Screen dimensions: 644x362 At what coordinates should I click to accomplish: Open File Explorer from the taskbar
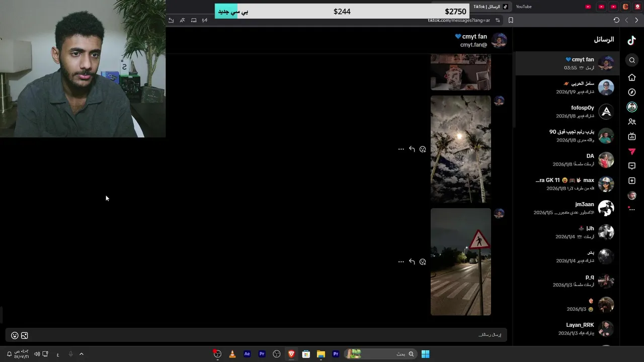(x=321, y=354)
